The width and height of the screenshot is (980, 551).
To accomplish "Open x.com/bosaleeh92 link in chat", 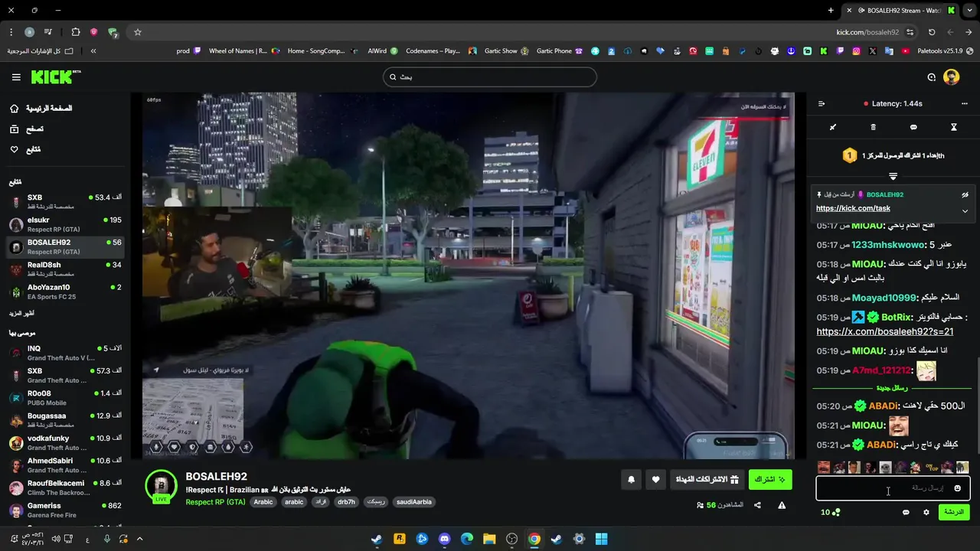I will click(885, 332).
